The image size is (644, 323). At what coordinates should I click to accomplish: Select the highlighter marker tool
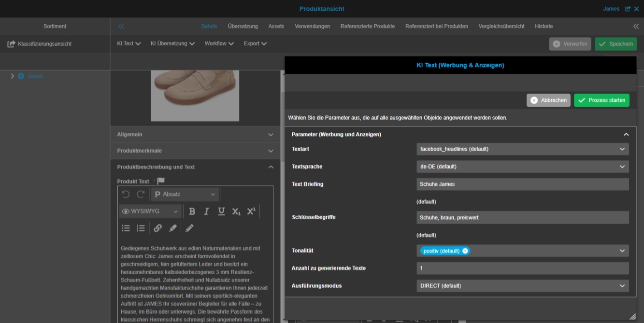point(172,228)
